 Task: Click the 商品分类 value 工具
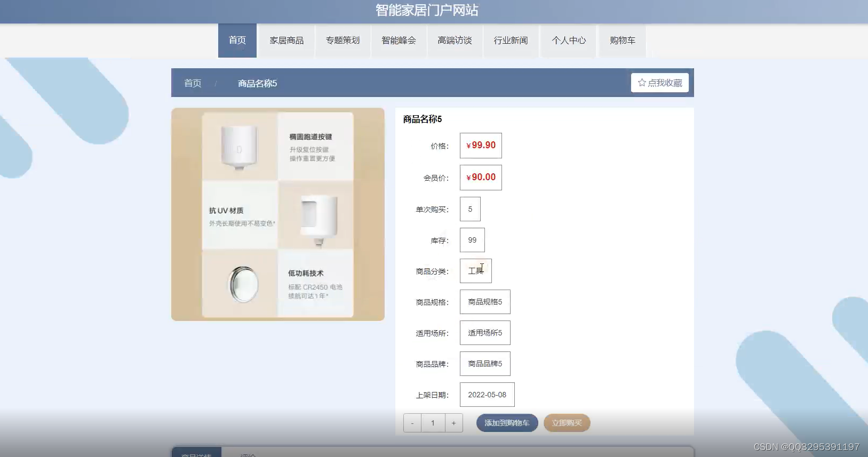click(x=475, y=271)
